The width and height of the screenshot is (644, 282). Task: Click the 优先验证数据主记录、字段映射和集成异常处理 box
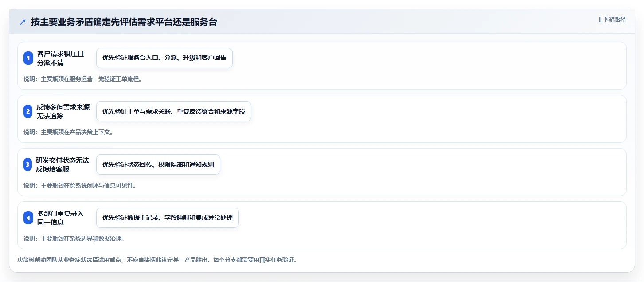point(168,218)
